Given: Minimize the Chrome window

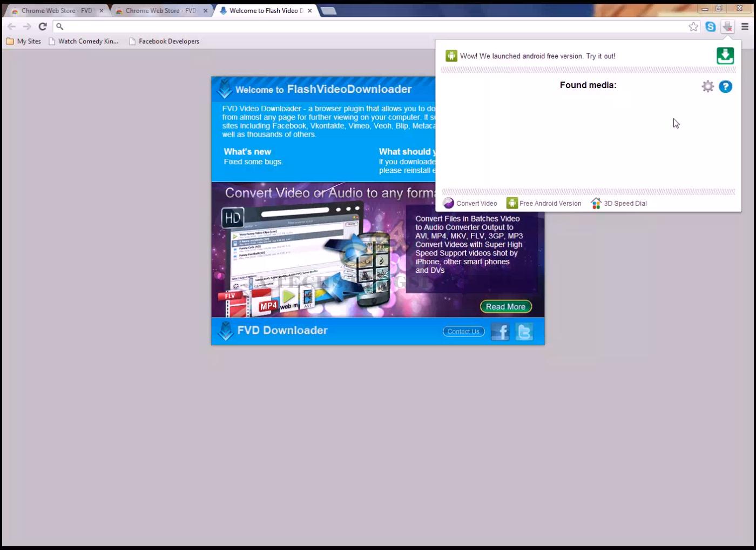Looking at the screenshot, I should pos(705,9).
